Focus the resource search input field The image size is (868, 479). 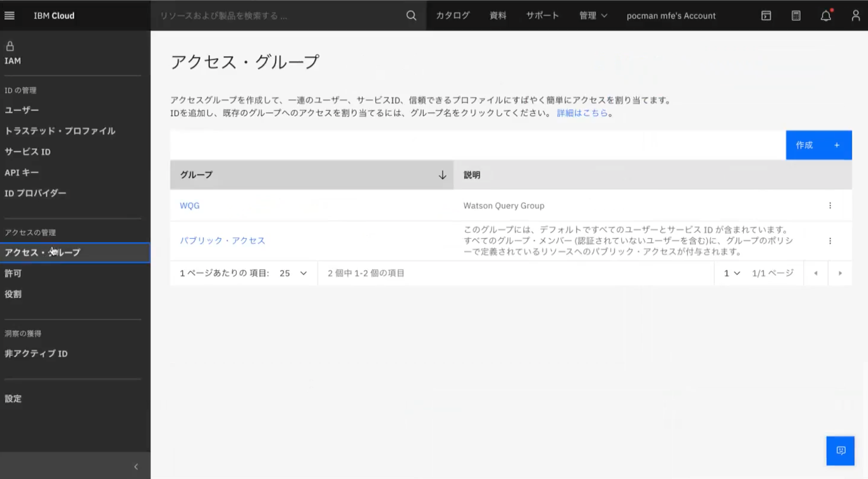click(x=279, y=16)
